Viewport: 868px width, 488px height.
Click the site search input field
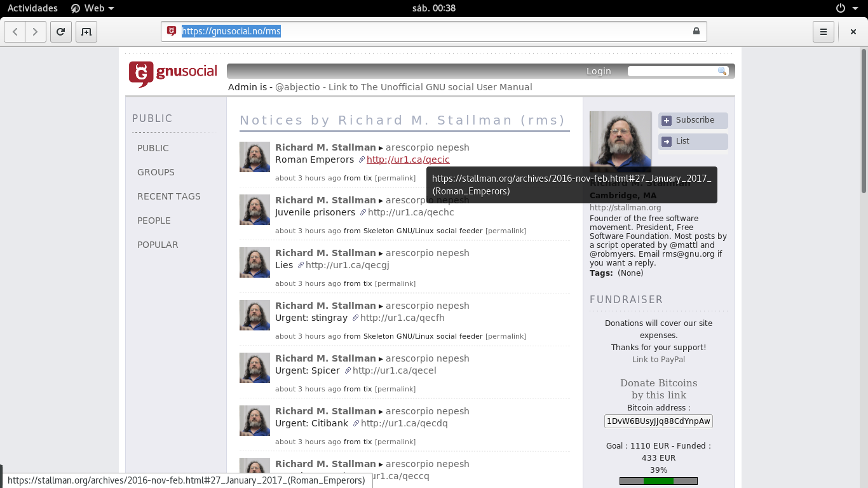click(672, 71)
